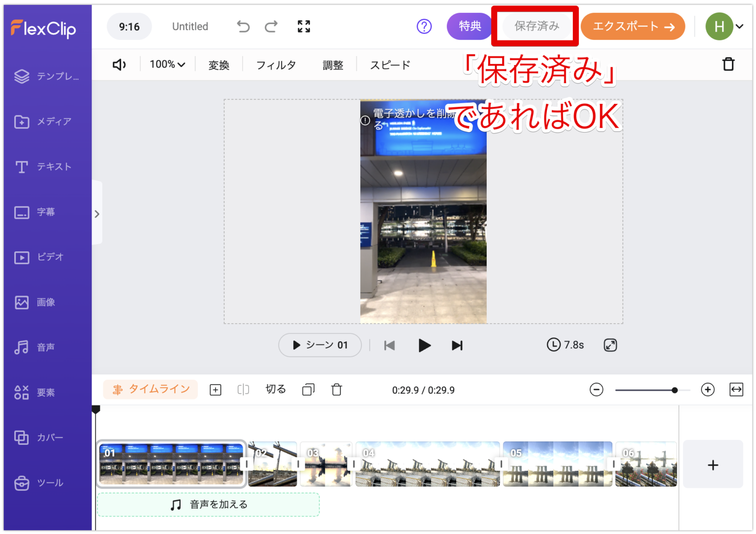Select scene 03 thumbnail in timeline
The width and height of the screenshot is (756, 534).
tap(326, 464)
